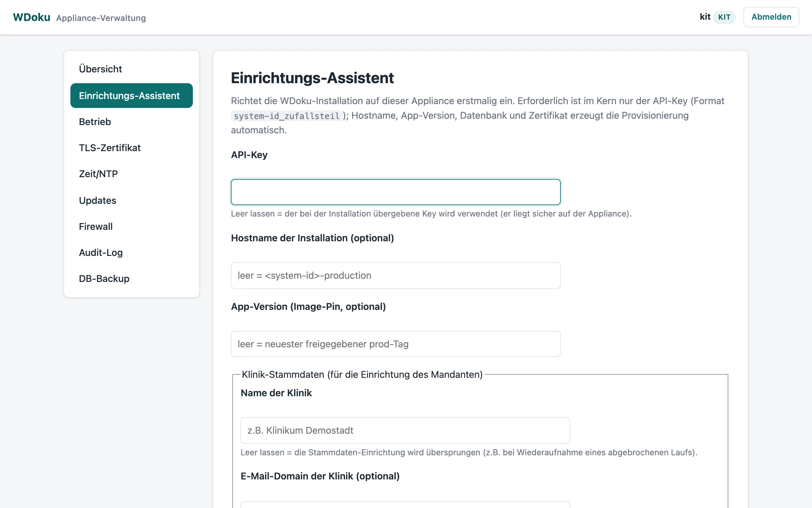The height and width of the screenshot is (508, 812).
Task: Open Zeit/NTP settings
Action: point(131,174)
